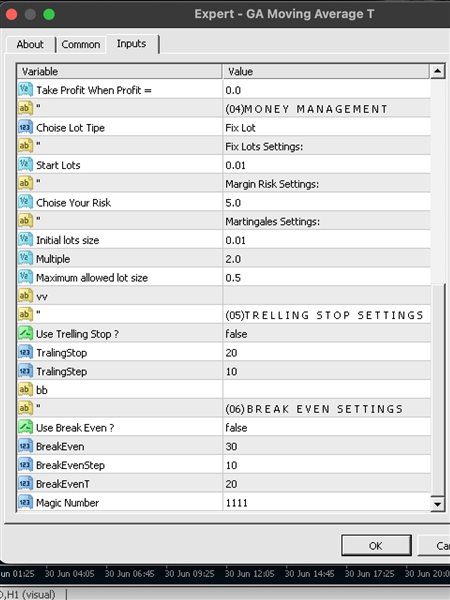Select the Magic Number integer icon
The width and height of the screenshot is (450, 600).
tap(25, 502)
